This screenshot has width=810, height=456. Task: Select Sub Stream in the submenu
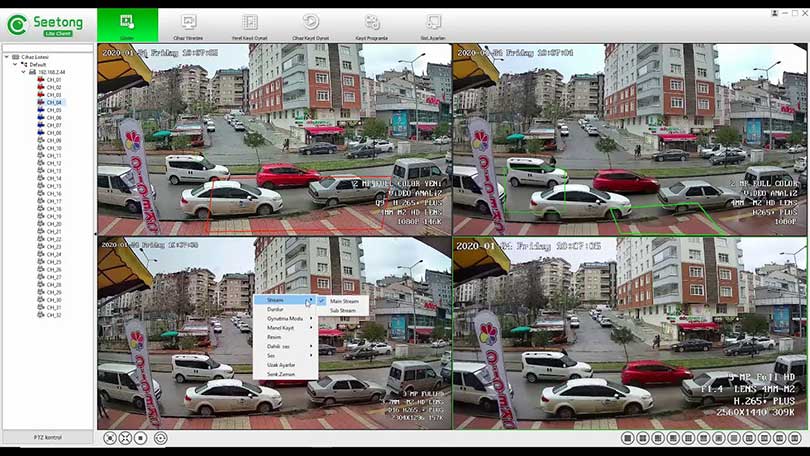343,311
